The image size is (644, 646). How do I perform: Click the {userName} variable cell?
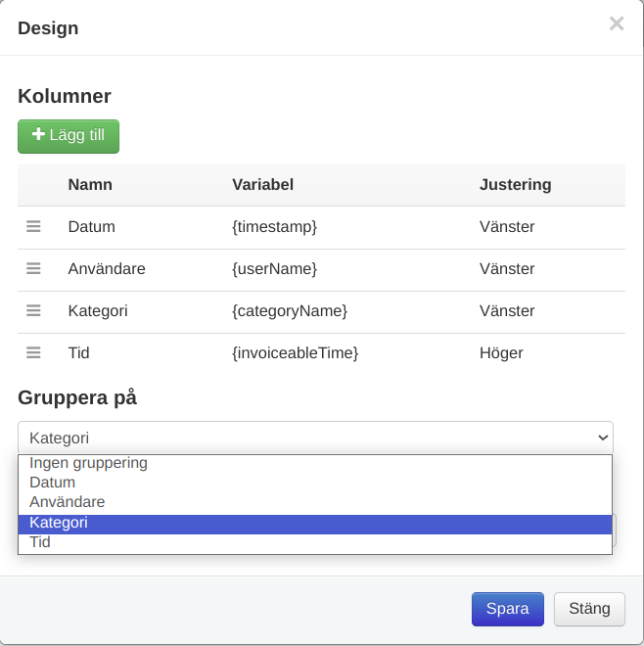pyautogui.click(x=274, y=268)
